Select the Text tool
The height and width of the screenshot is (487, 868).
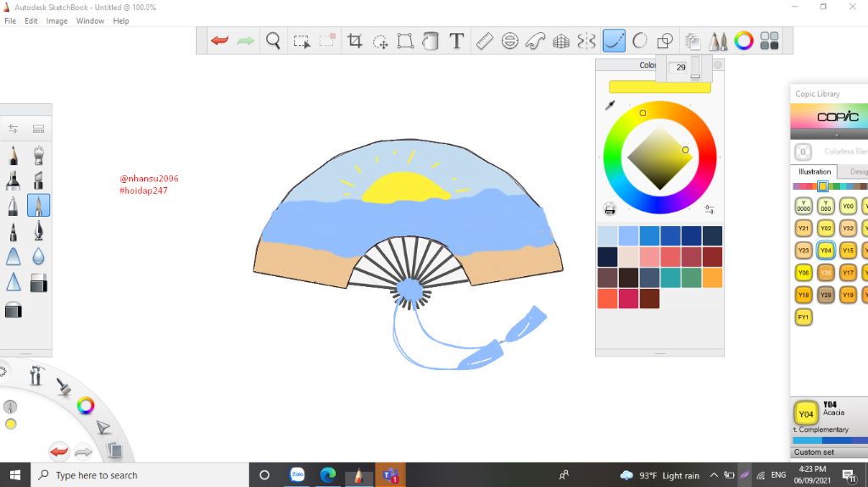[457, 41]
